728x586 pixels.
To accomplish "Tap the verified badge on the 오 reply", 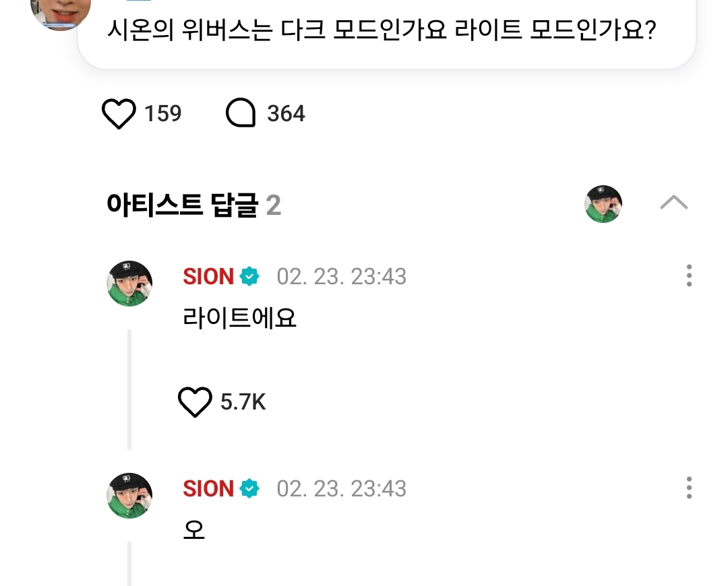I will click(x=249, y=489).
